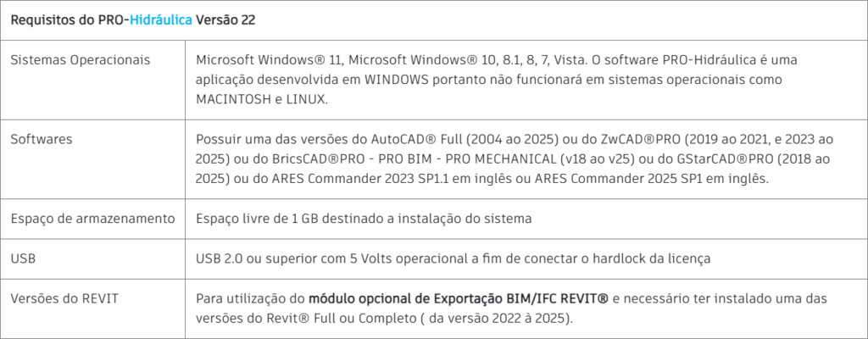Click bold módulo opcional de Exportação BIM/IFC REVIT®
This screenshot has width=868, height=339.
(x=459, y=298)
